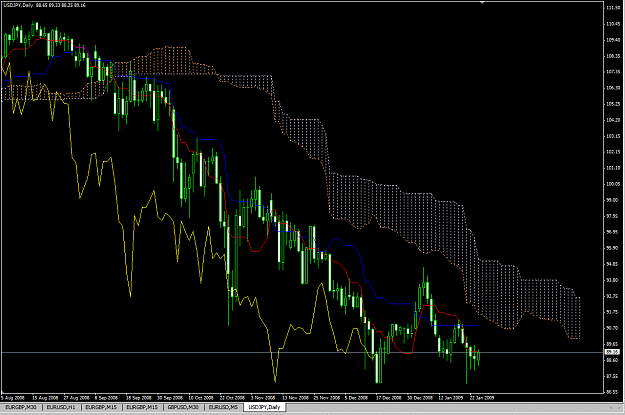This screenshot has height=415, width=625.
Task: Click the 15 Aug 2008 date label
Action: (45, 398)
